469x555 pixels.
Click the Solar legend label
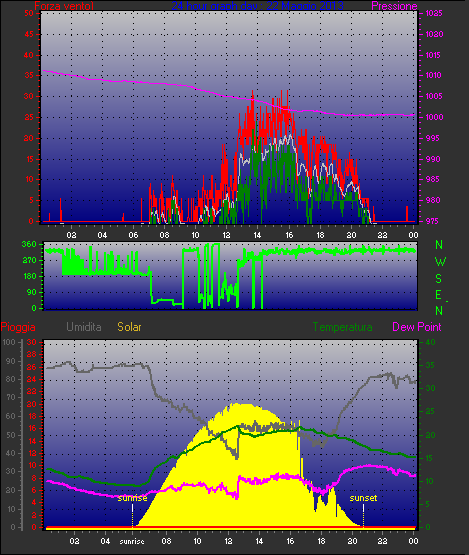[x=129, y=327]
